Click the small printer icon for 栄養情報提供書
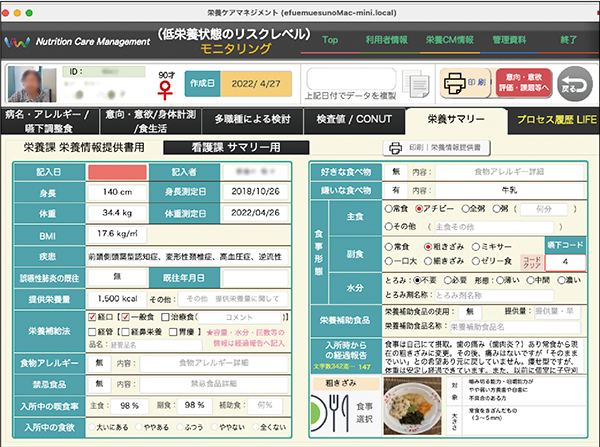The width and height of the screenshot is (600, 447). pos(396,147)
